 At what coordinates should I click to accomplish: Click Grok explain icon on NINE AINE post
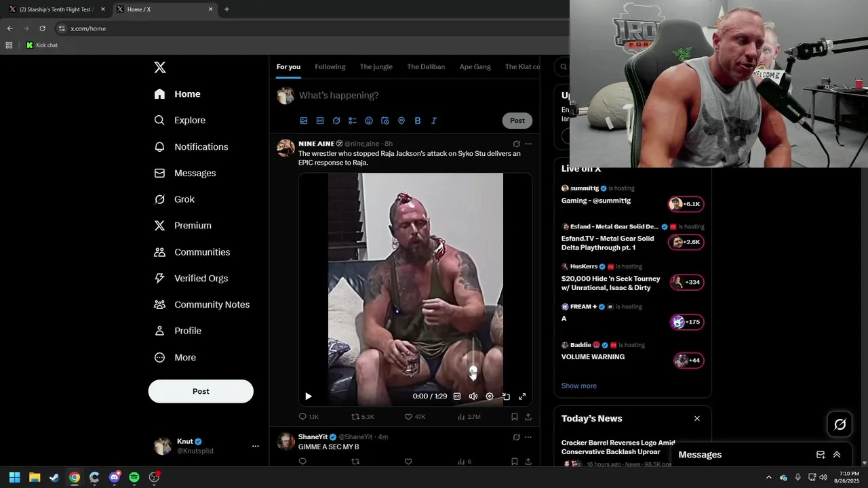pos(517,144)
